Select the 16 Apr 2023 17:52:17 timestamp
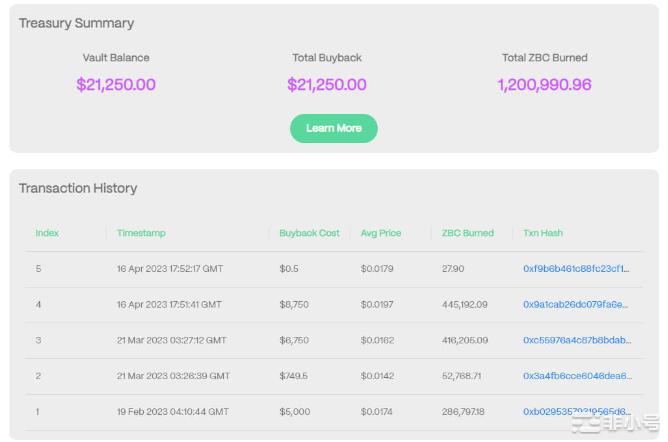Image resolution: width=668 pixels, height=442 pixels. click(169, 268)
